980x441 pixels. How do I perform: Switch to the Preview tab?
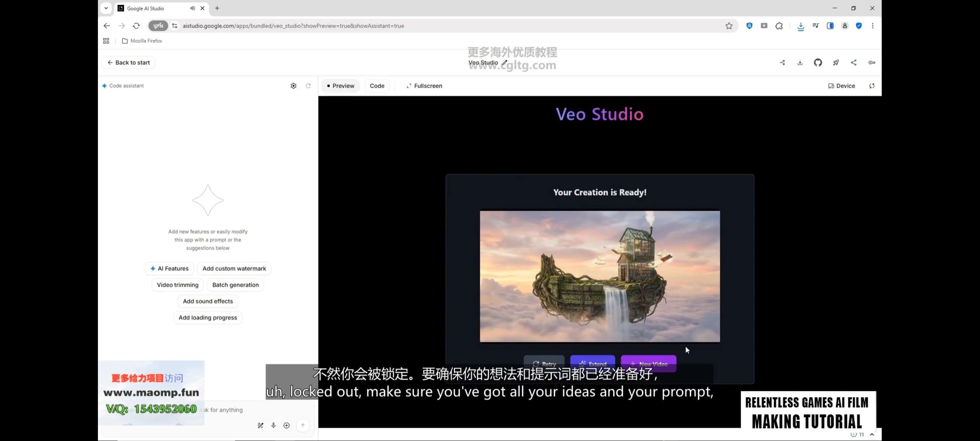(340, 86)
